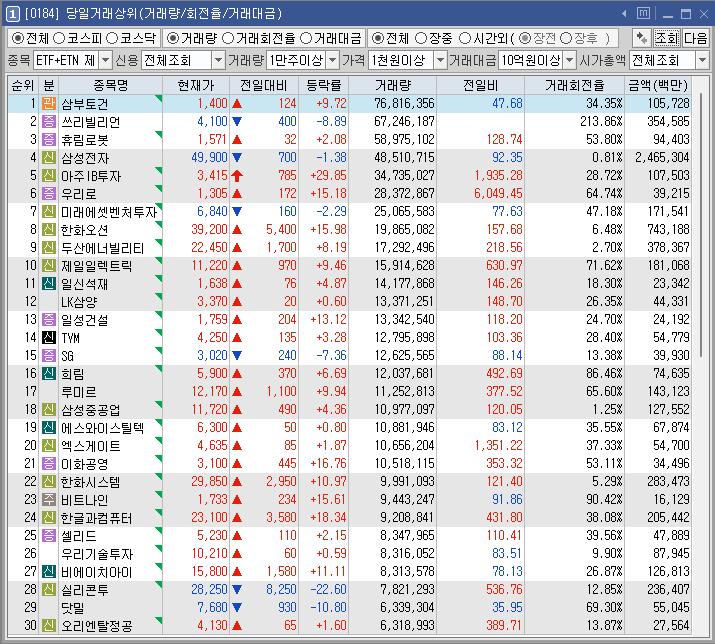The height and width of the screenshot is (644, 715).
Task: Click the 금액(백만) column header
Action: [658, 85]
